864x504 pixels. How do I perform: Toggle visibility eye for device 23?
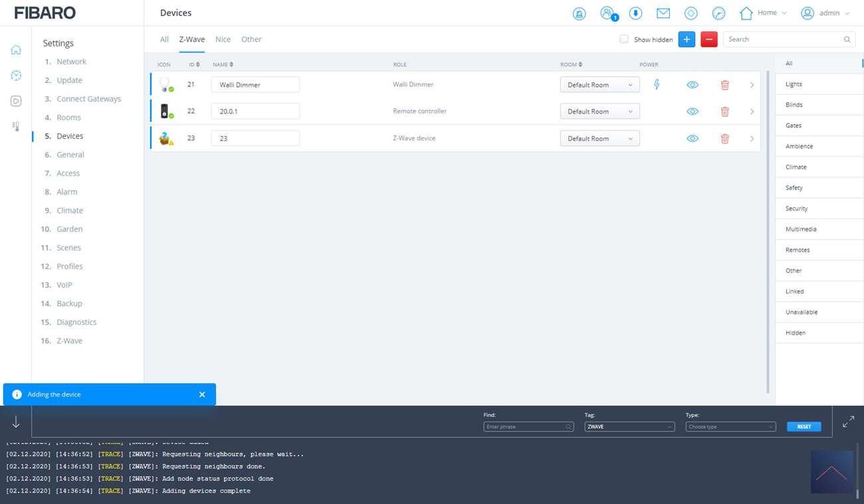point(693,139)
